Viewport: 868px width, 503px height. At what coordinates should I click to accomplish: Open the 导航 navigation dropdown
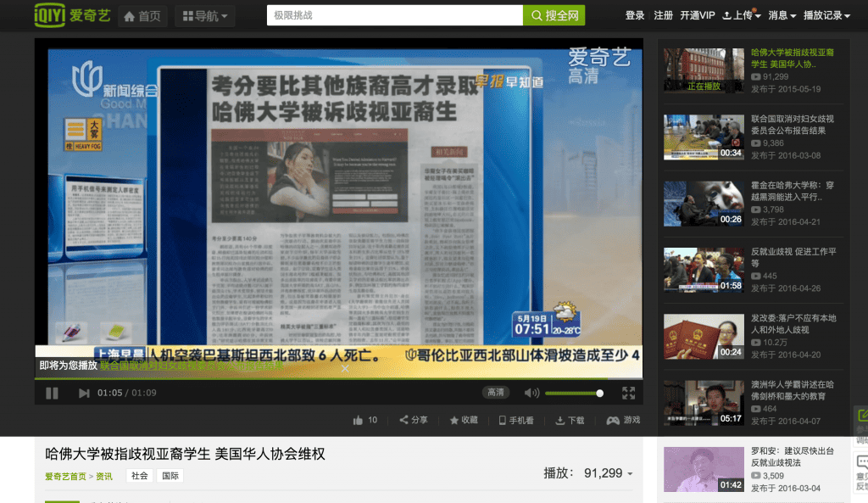(x=205, y=16)
